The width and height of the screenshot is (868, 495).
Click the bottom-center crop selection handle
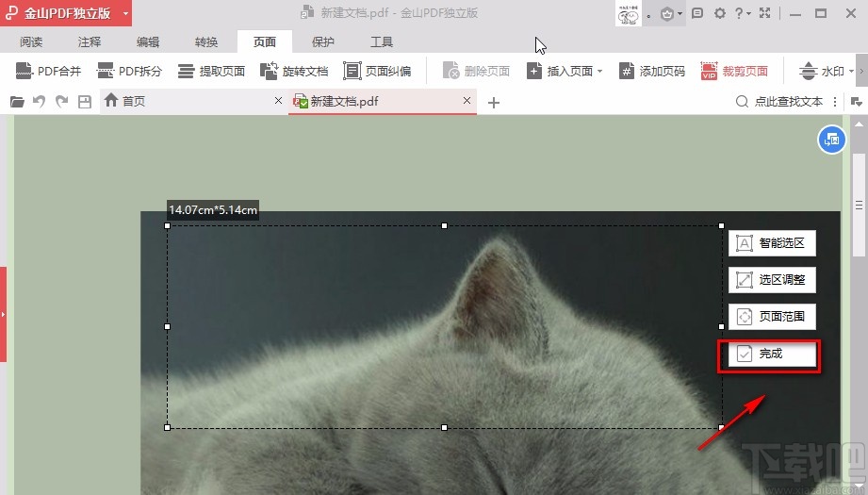tap(444, 427)
